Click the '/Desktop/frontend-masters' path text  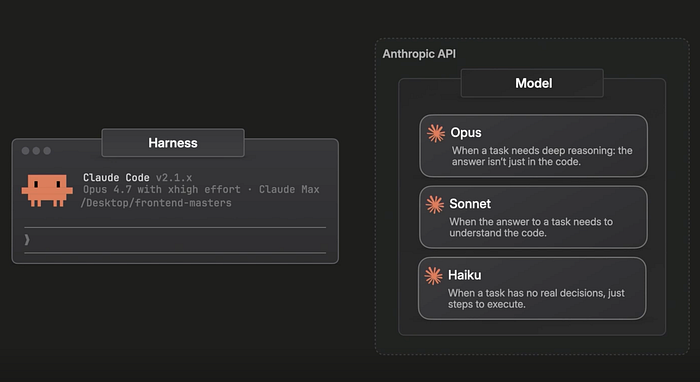[156, 203]
